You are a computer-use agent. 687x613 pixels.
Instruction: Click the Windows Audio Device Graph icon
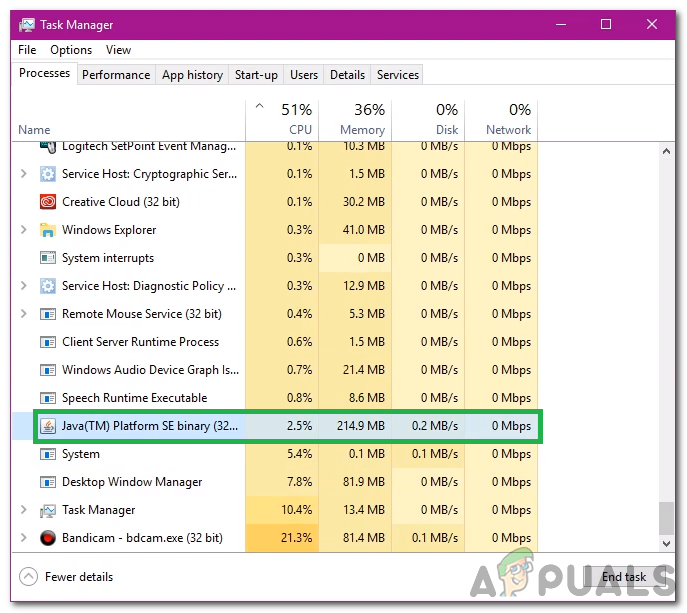tap(48, 370)
